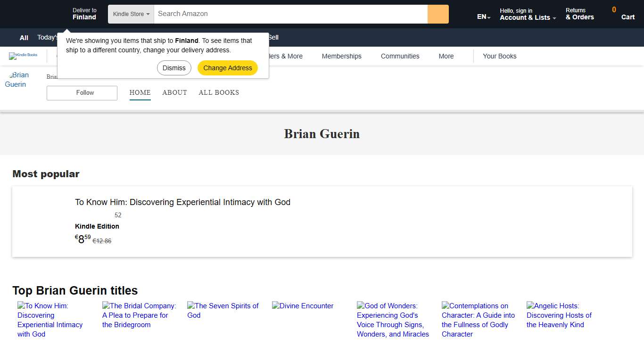The width and height of the screenshot is (644, 362).
Task: Click Brian Guerin's profile picture
Action: tap(18, 79)
